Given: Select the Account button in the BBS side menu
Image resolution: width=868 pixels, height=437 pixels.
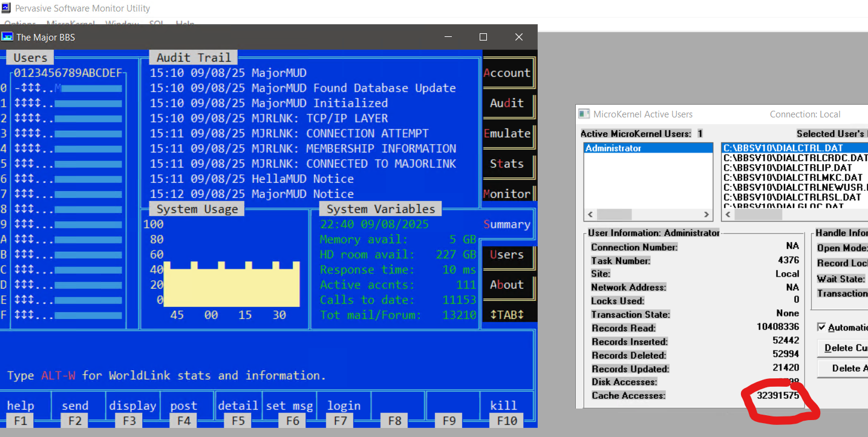Looking at the screenshot, I should (x=507, y=73).
